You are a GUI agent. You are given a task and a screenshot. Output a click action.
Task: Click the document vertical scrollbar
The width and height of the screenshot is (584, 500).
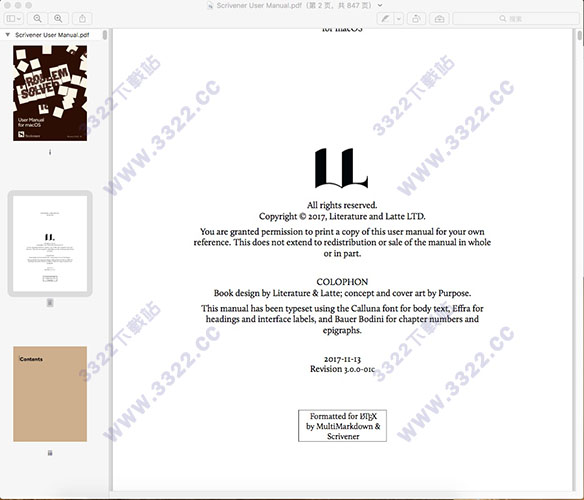coord(580,36)
